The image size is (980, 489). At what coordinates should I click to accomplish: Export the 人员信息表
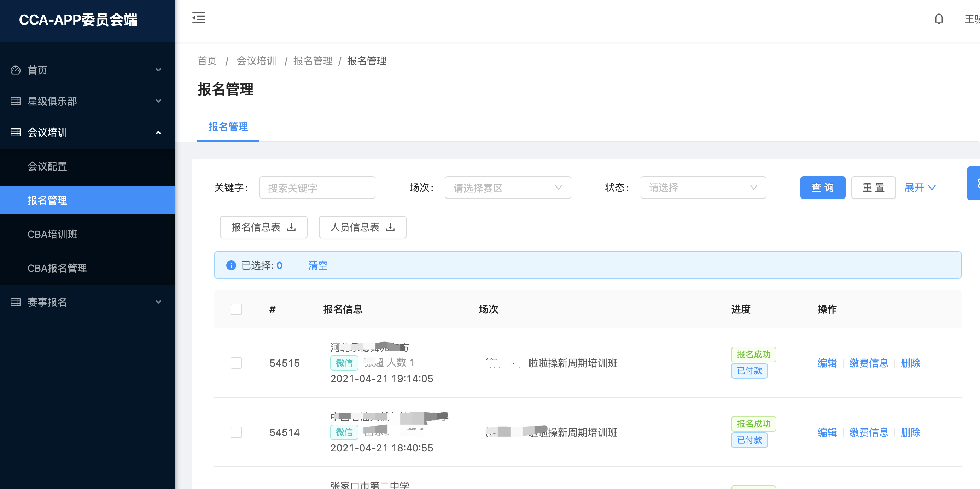click(x=363, y=228)
